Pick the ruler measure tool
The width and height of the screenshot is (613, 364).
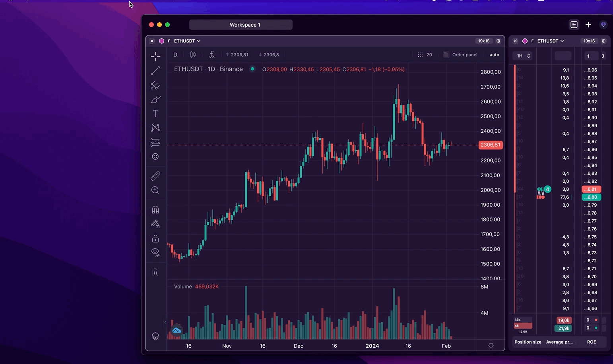click(155, 176)
